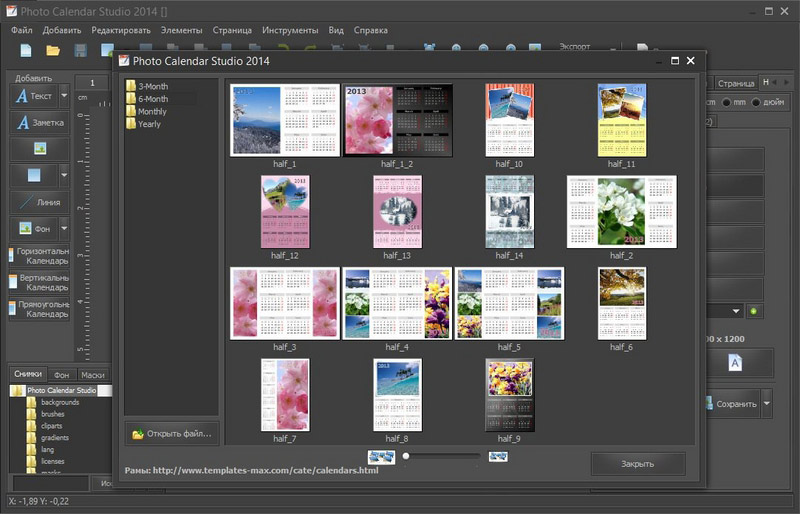Open the Элементы menu
Viewport: 800px width, 514px height.
pos(182,30)
